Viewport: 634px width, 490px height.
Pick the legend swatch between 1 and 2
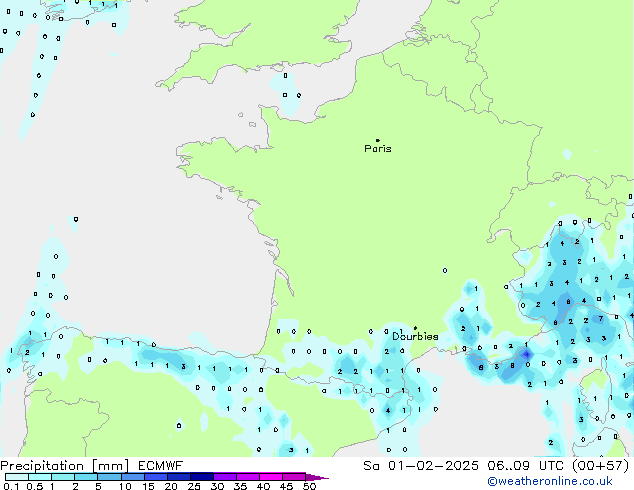63,477
